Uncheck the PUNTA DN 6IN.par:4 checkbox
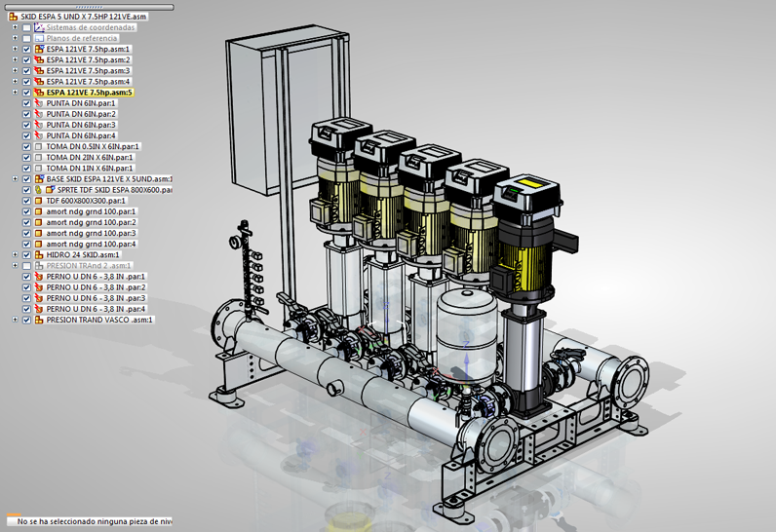The image size is (776, 532). [26, 136]
